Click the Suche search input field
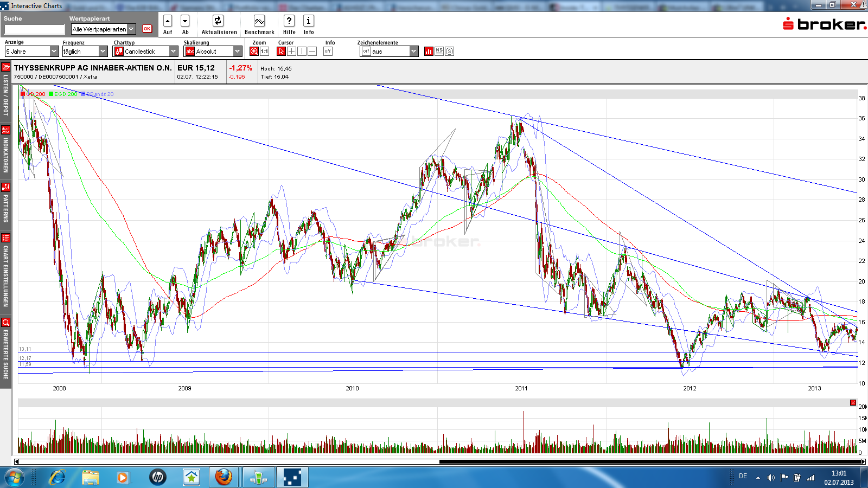868x488 pixels. (x=35, y=29)
